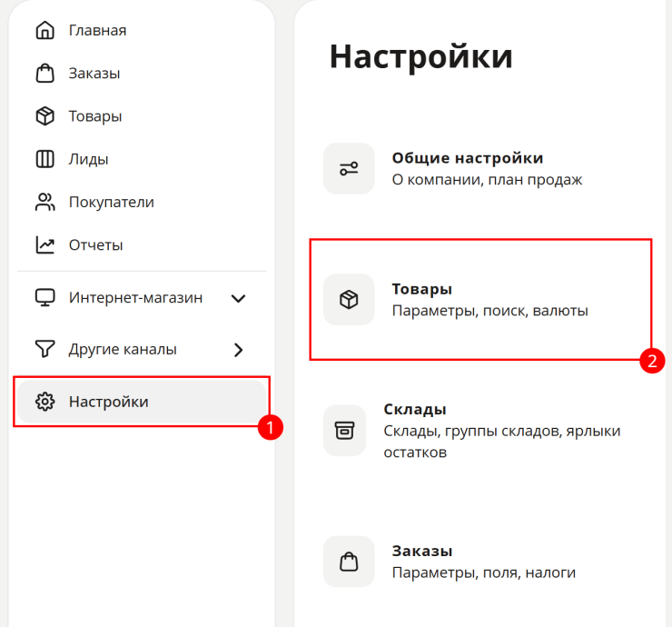Click the funnel icon beside Другие каналы
672x627 pixels.
pos(45,349)
